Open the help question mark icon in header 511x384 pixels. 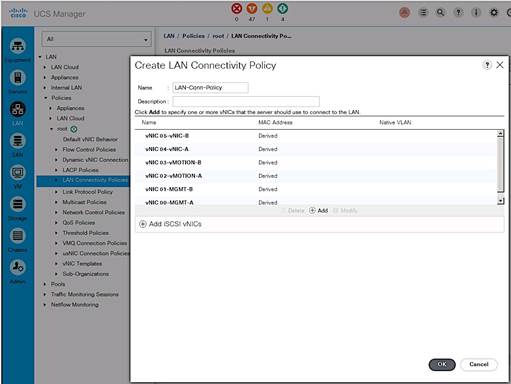[459, 13]
